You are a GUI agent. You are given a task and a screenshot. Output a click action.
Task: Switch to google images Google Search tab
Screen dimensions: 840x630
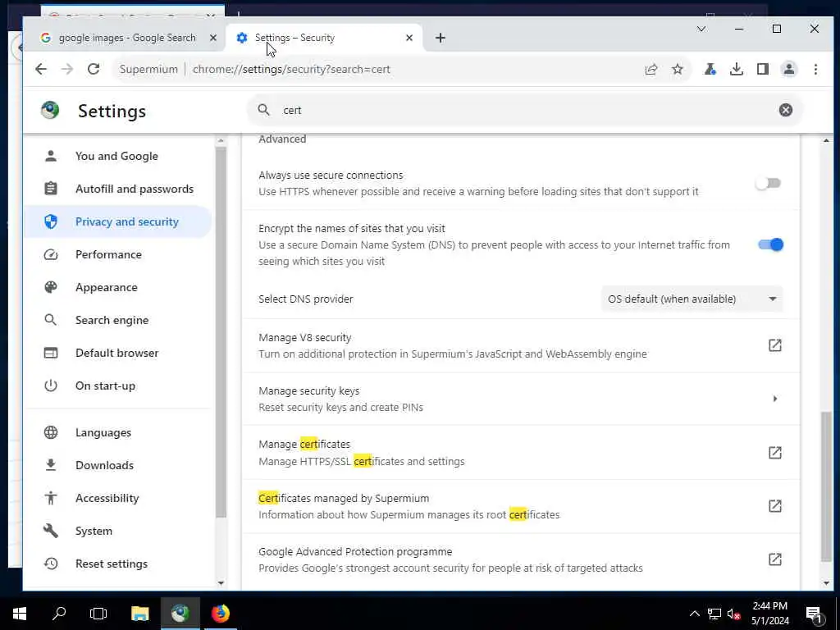126,38
